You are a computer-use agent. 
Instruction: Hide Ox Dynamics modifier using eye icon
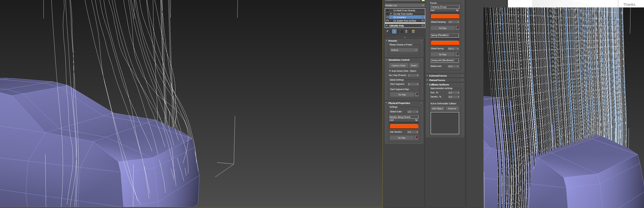point(387,17)
